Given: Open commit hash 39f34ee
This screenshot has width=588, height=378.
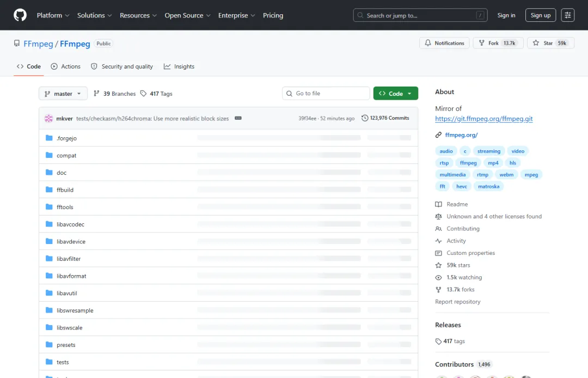Looking at the screenshot, I should tap(307, 119).
